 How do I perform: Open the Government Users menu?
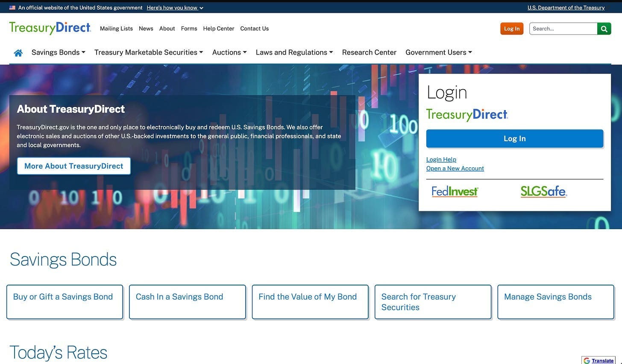(439, 52)
